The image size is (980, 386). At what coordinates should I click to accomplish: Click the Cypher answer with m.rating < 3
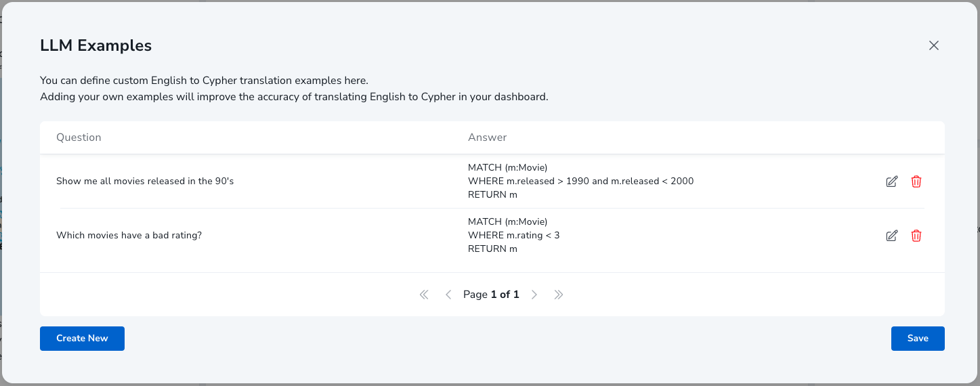[514, 235]
